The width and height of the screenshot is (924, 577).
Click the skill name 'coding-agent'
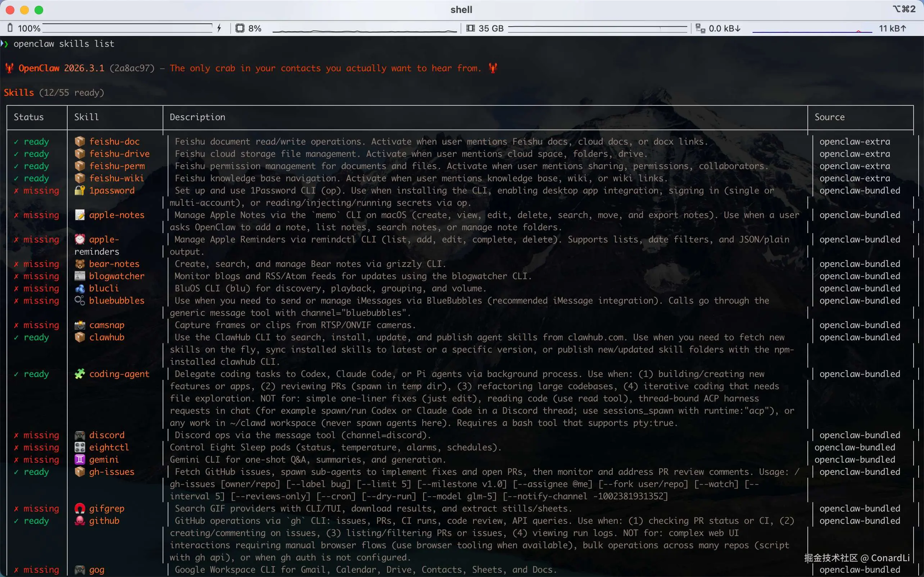tap(119, 374)
